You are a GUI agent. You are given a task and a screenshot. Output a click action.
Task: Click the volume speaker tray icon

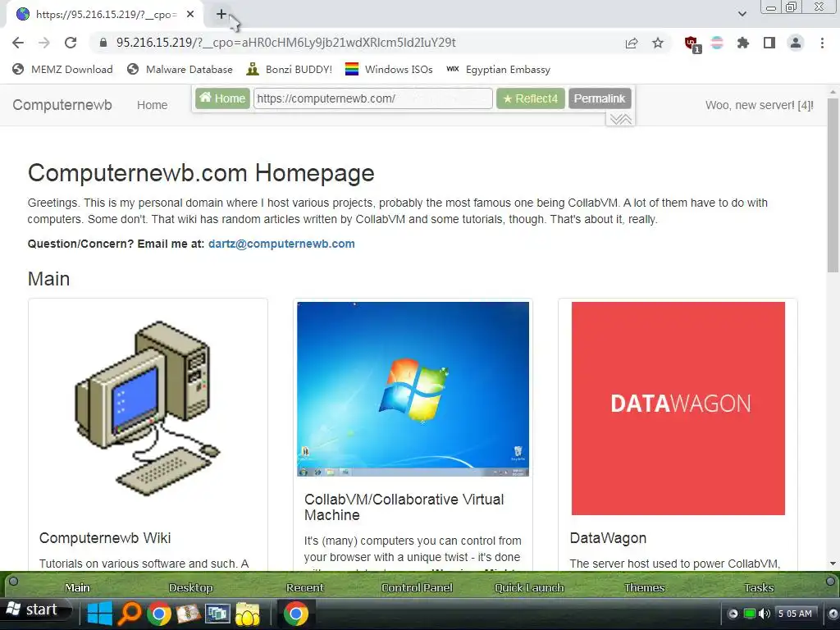[x=765, y=614]
